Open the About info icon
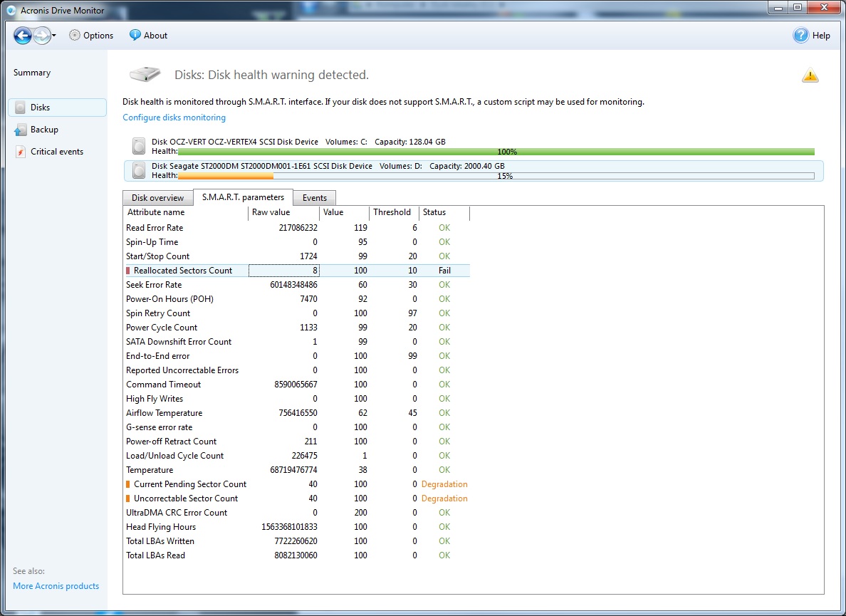 135,35
